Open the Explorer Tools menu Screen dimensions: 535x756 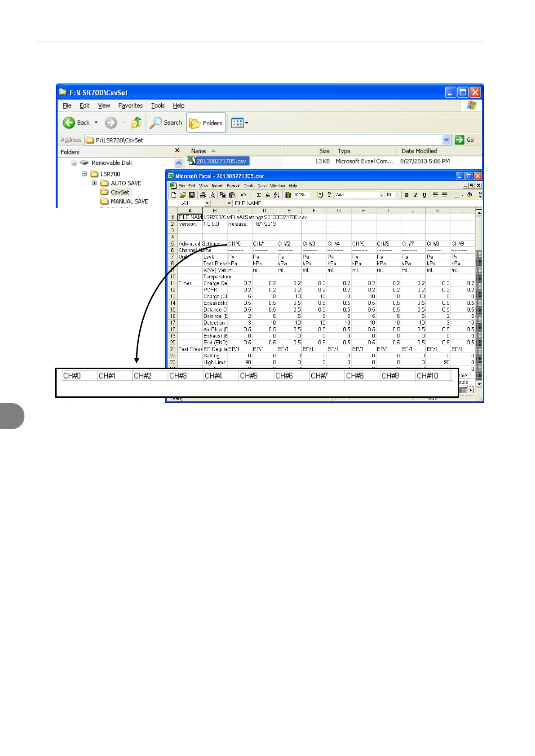158,105
